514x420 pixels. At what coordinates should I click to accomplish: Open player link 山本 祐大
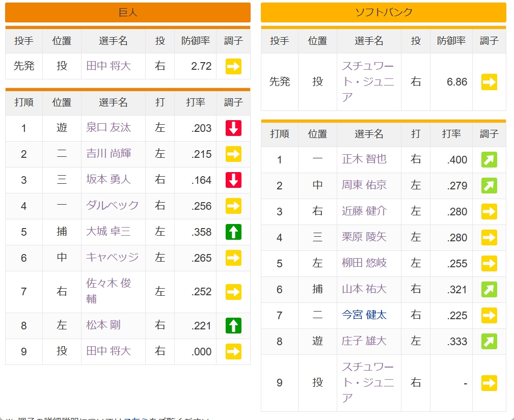click(x=364, y=289)
